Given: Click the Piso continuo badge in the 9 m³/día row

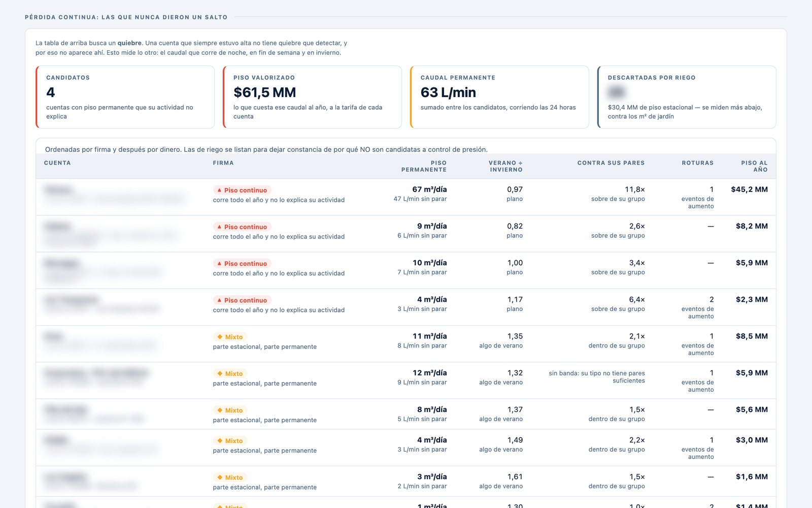Looking at the screenshot, I should click(x=243, y=227).
